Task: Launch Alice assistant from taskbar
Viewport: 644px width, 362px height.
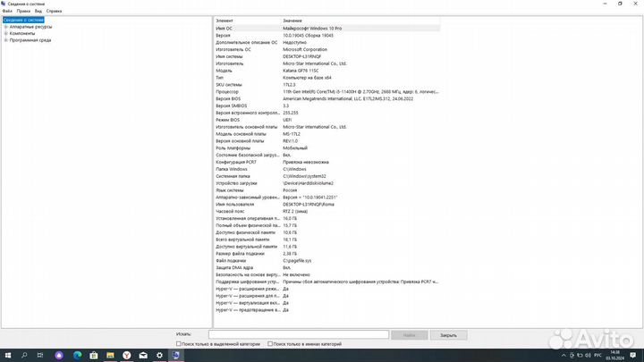Action: coord(59,355)
